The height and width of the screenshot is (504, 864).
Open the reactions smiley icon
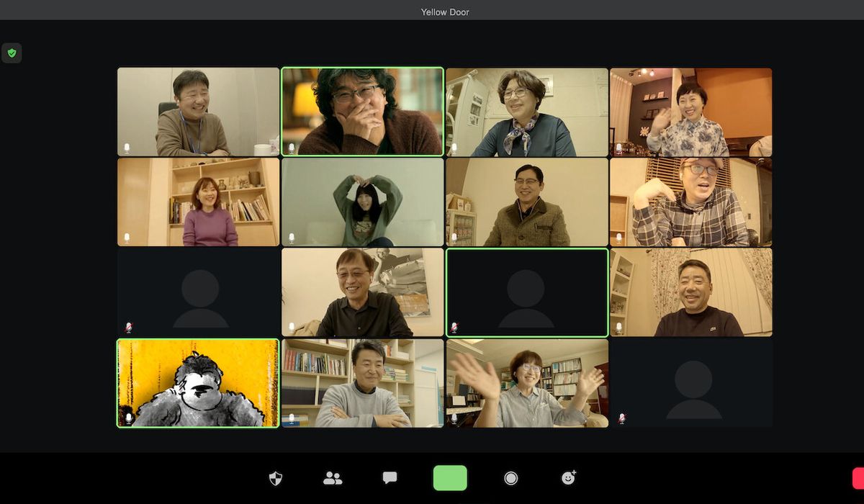coord(568,478)
